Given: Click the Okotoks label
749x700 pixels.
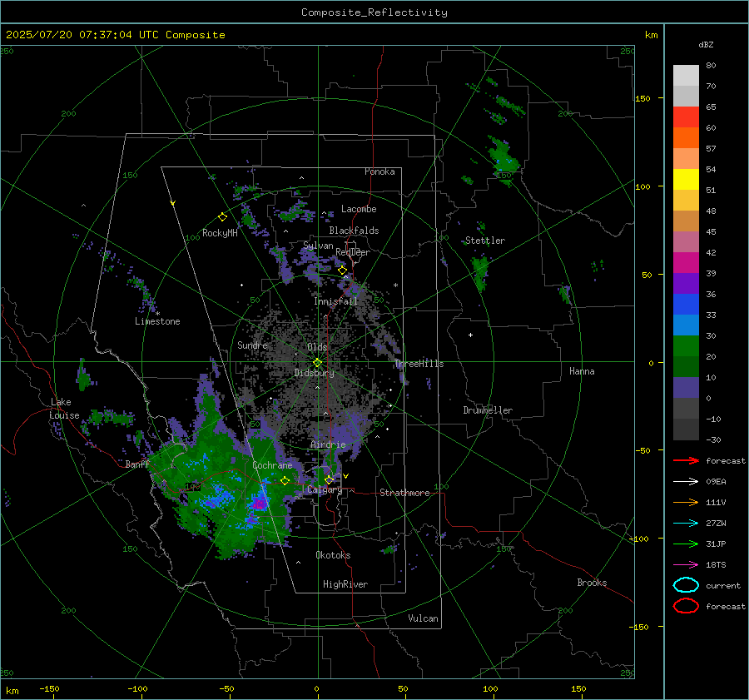Looking at the screenshot, I should 333,555.
